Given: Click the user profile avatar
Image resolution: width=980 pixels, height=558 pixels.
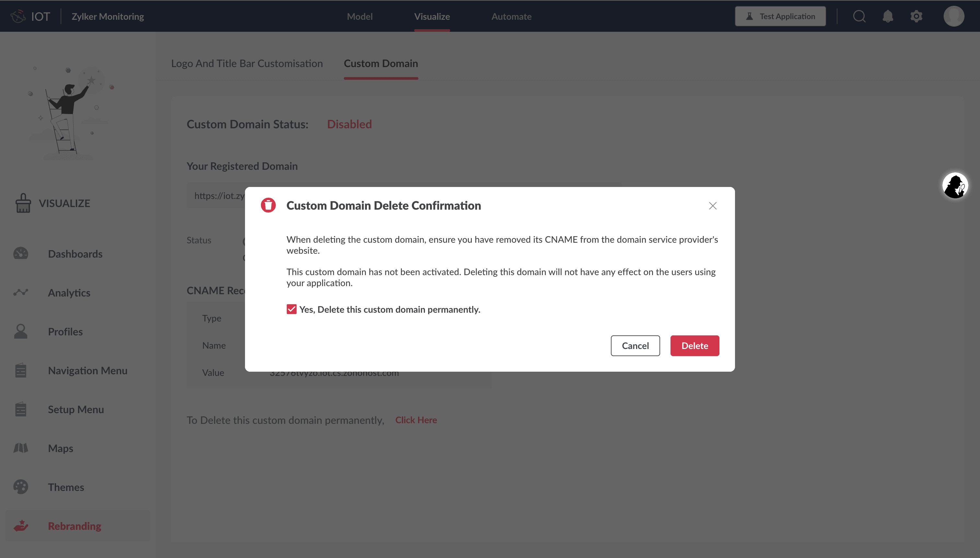Looking at the screenshot, I should (953, 16).
